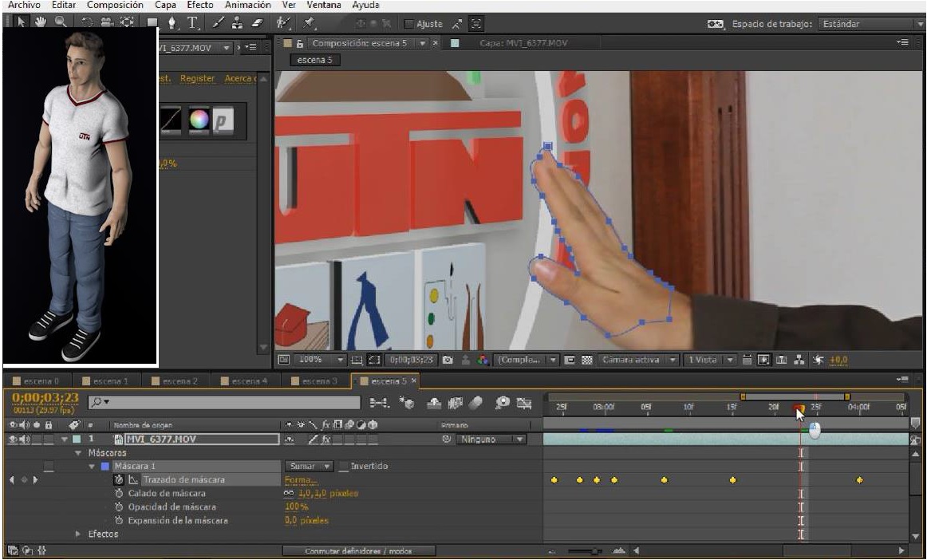This screenshot has width=927, height=560.
Task: Reset exposure with the aperture icon
Action: point(819,360)
